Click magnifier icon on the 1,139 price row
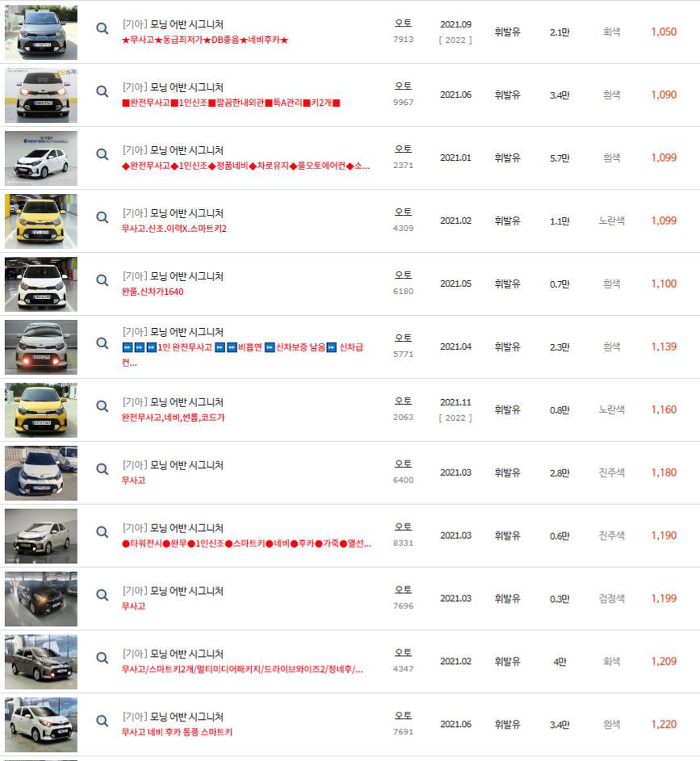 102,343
